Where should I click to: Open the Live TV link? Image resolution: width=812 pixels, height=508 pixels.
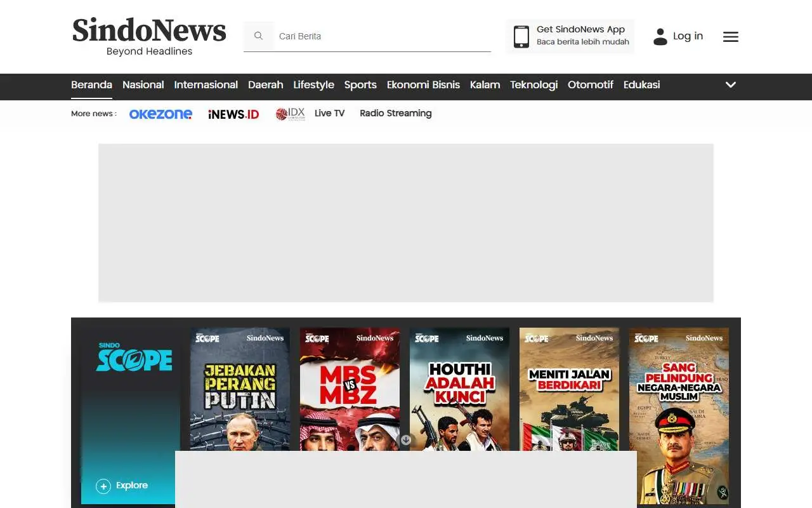pyautogui.click(x=329, y=113)
